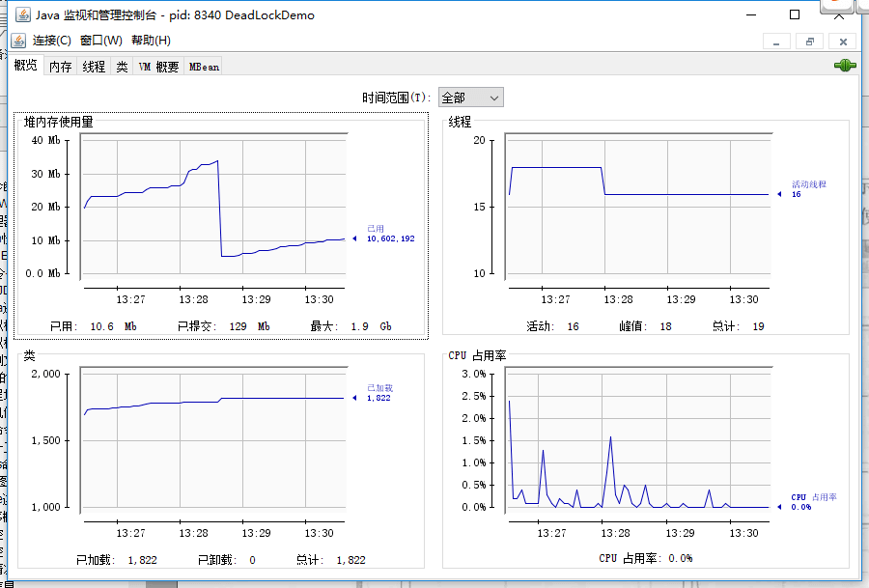Select the 类 tab
The height and width of the screenshot is (588, 869).
[x=122, y=67]
